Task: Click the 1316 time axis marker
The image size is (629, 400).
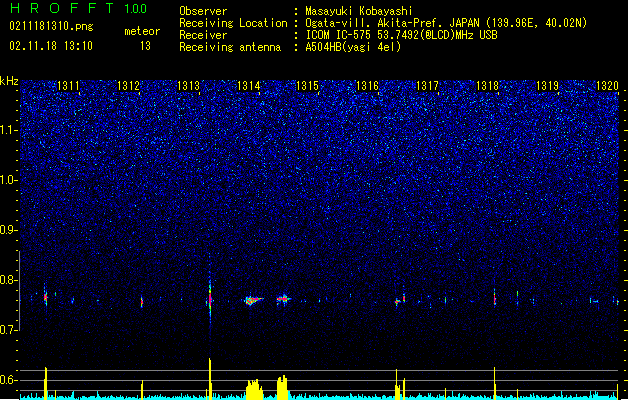Action: (x=367, y=86)
